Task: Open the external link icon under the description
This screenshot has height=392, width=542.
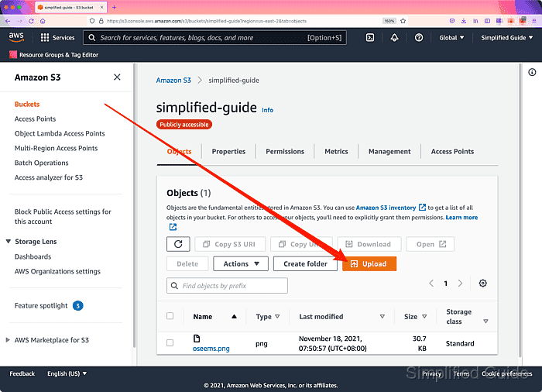Action: [x=173, y=227]
